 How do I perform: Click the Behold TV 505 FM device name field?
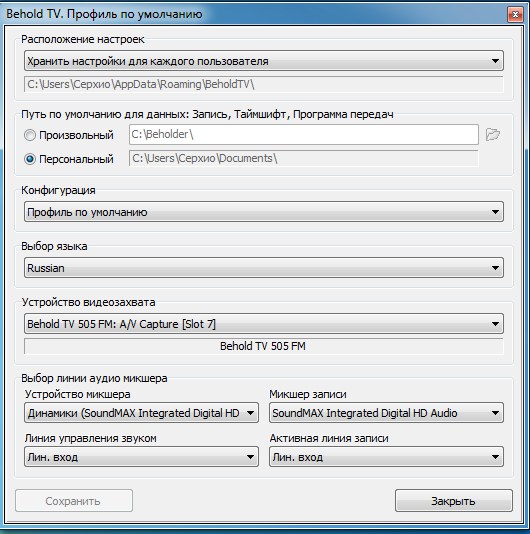click(x=264, y=346)
